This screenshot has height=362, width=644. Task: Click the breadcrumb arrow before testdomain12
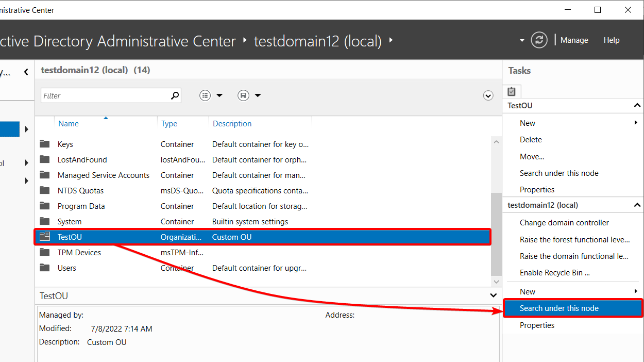click(245, 40)
